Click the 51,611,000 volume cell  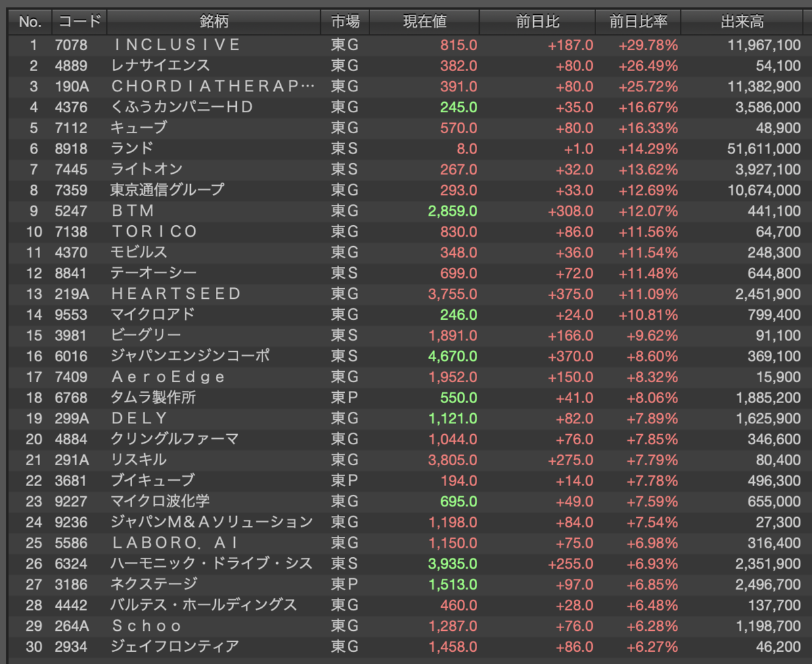tap(764, 149)
